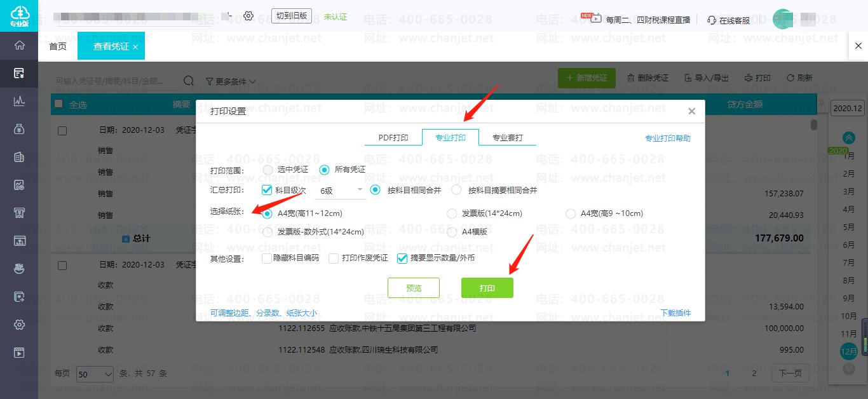
Task: Click the search magnifier icon
Action: point(189,81)
